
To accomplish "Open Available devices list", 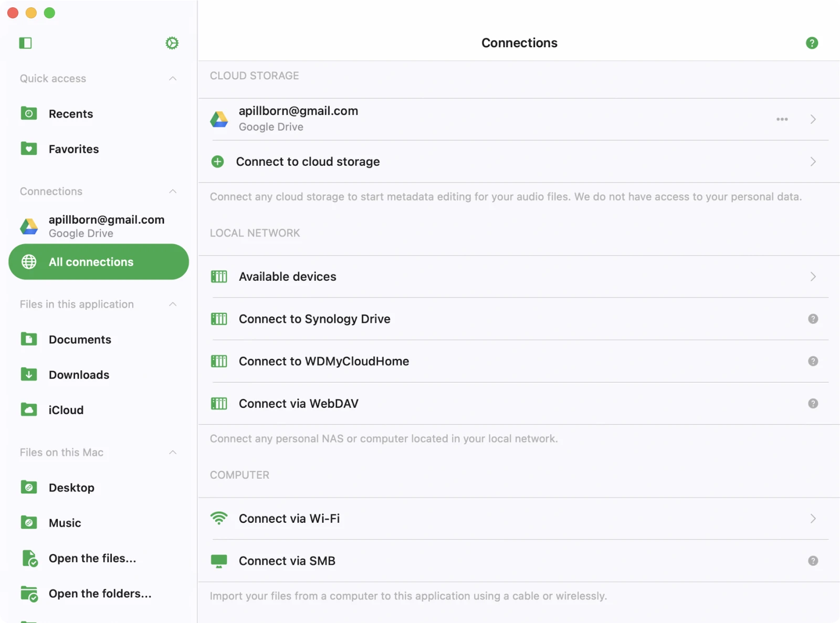I will pyautogui.click(x=287, y=277).
